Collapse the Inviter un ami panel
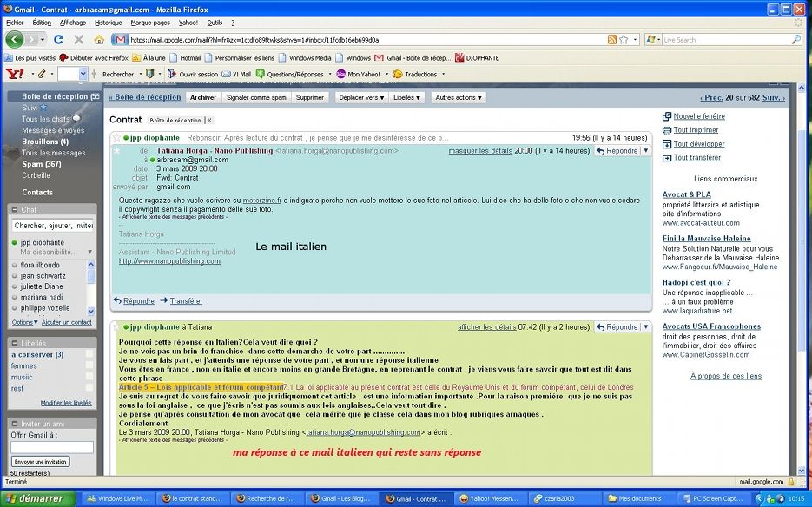Screen dimensions: 812x507 click(x=15, y=424)
